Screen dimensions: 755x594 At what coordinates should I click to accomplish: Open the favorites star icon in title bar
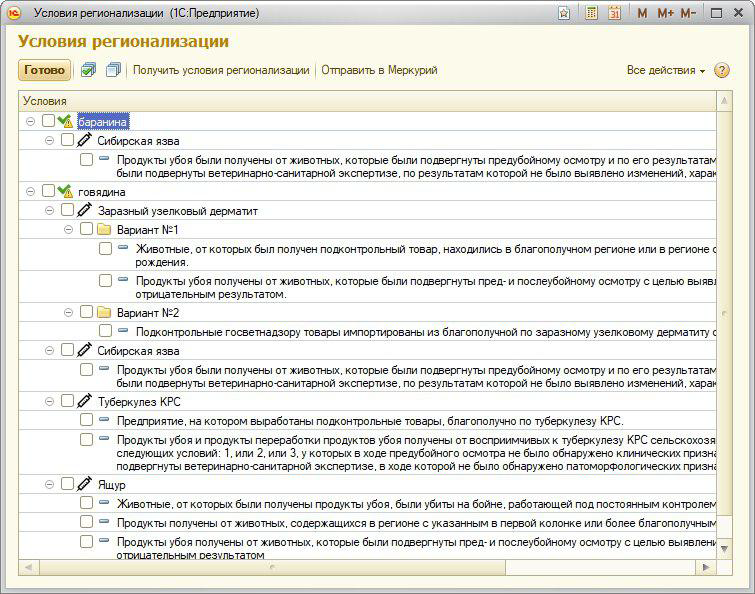564,13
